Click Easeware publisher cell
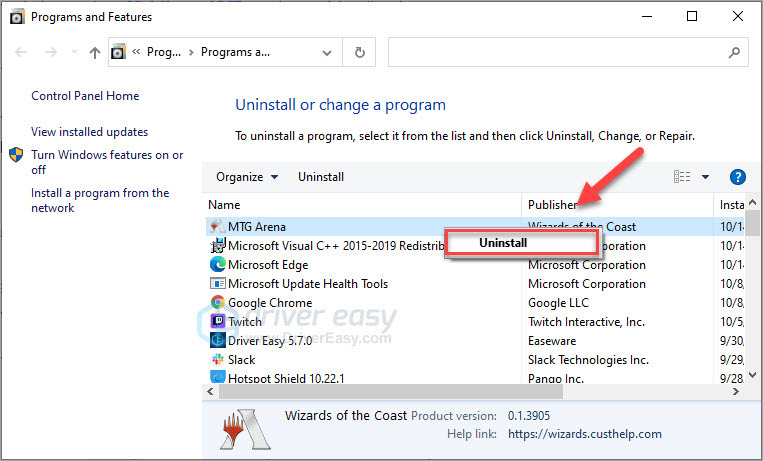 [x=552, y=341]
